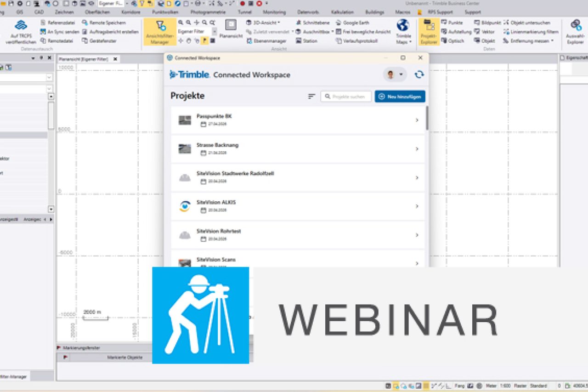Image resolution: width=588 pixels, height=392 pixels.
Task: Maximize the Connected Workspace window
Action: pyautogui.click(x=403, y=58)
